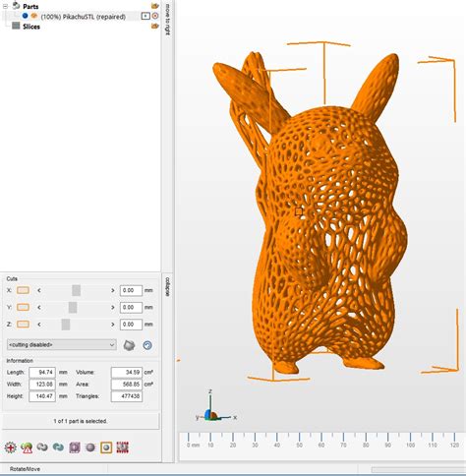Click the folder icon on the Parts row
The width and height of the screenshot is (466, 476).
point(155,6)
